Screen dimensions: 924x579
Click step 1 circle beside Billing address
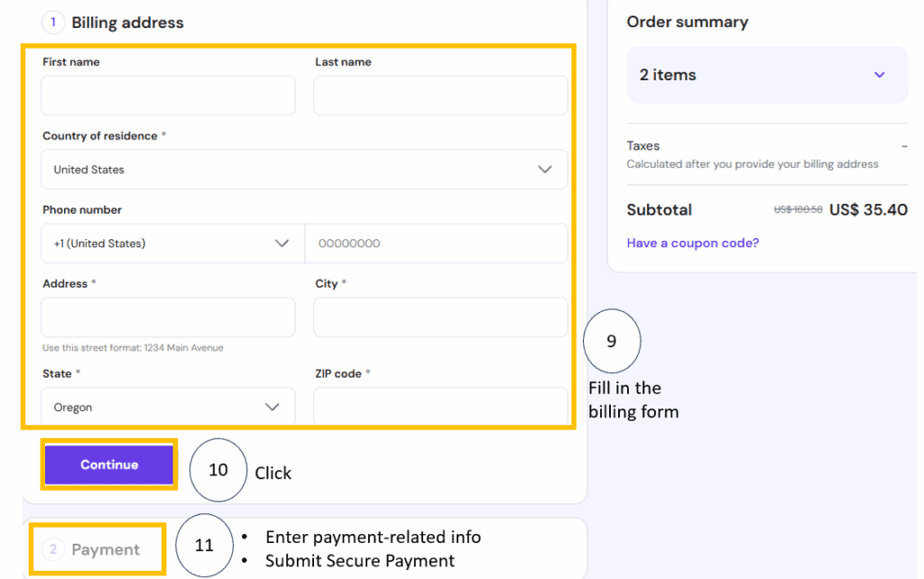tap(52, 23)
